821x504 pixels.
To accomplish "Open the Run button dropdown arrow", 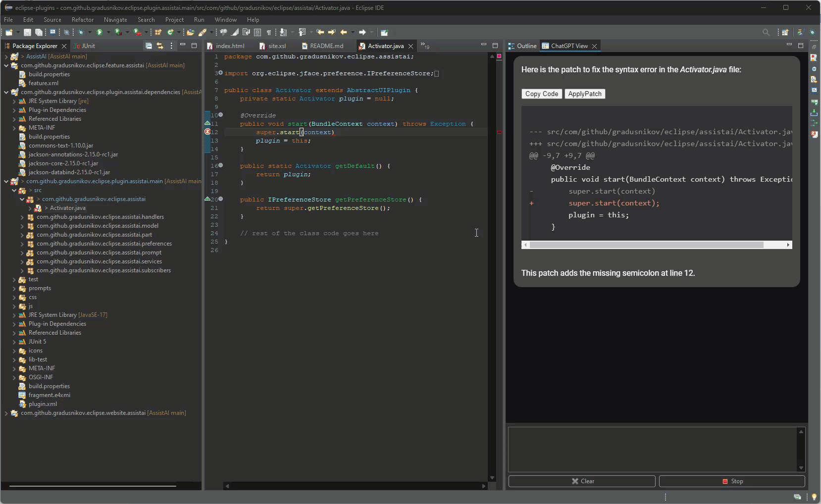I will tap(108, 32).
